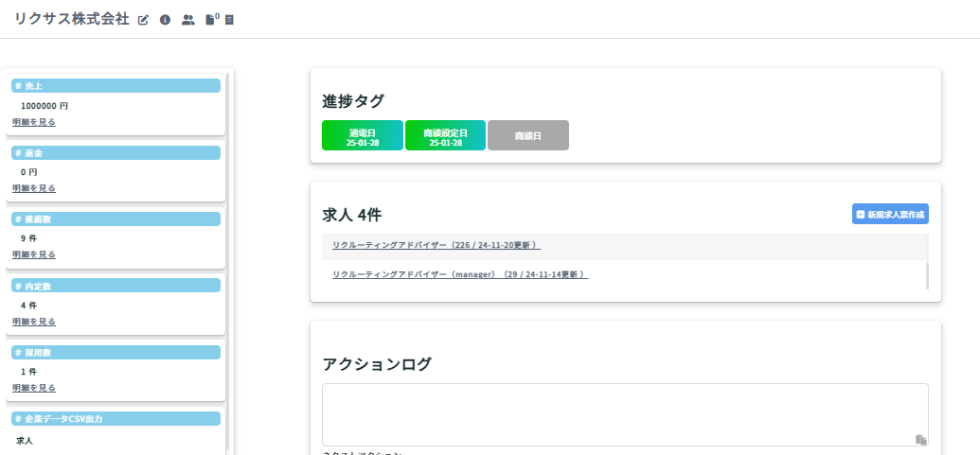This screenshot has width=980, height=455.
Task: Click the edit icon beside リクサス株式会社
Action: click(144, 20)
